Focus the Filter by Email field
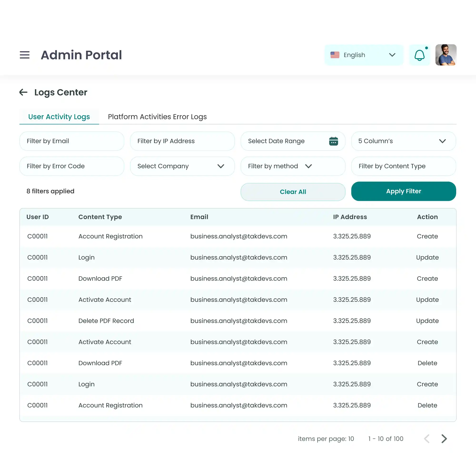Image resolution: width=476 pixels, height=476 pixels. pos(71,141)
